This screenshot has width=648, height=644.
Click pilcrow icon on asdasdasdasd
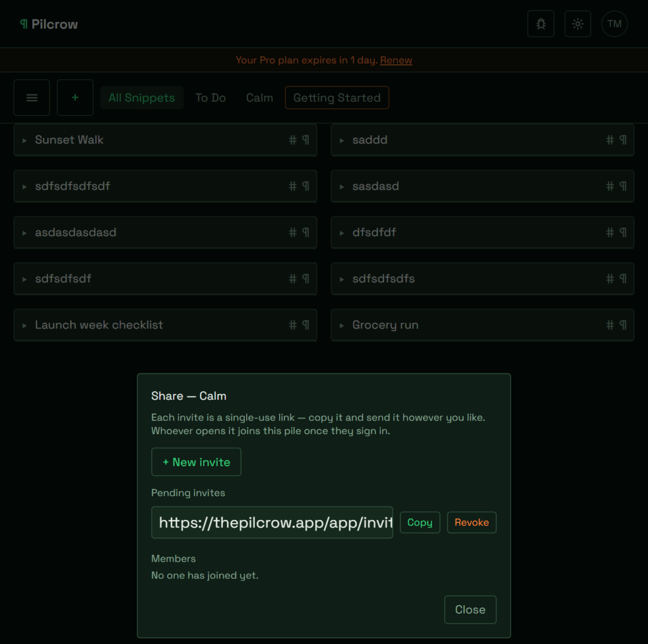pos(306,233)
